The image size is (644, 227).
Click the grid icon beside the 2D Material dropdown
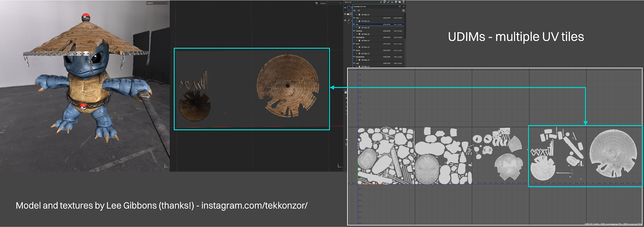pos(316,3)
